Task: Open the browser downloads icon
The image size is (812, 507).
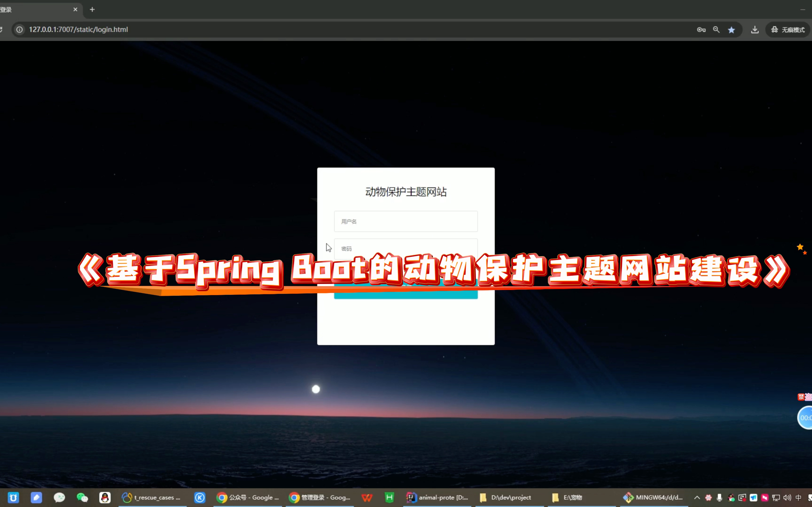Action: click(x=755, y=29)
